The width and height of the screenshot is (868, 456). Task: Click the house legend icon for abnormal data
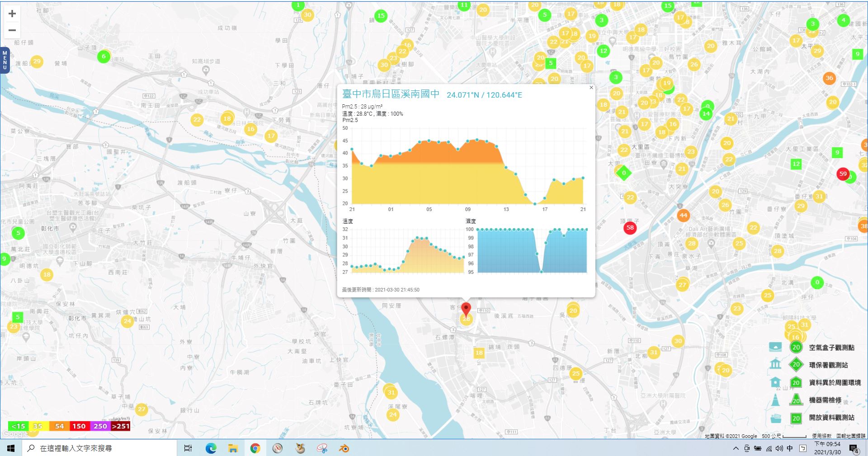[775, 382]
